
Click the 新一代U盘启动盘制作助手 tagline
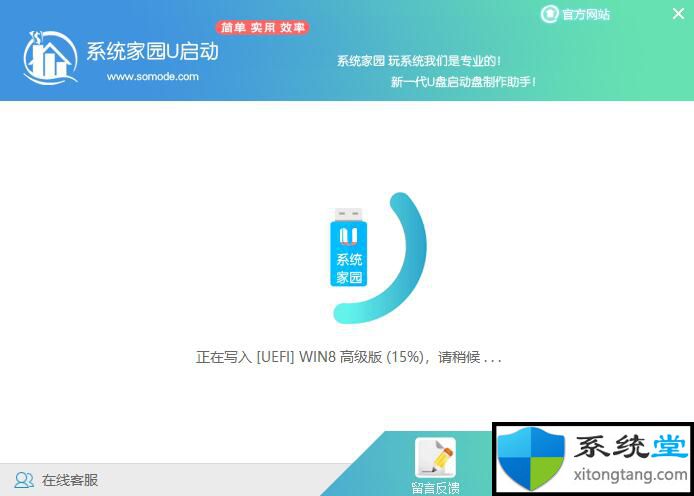[463, 82]
